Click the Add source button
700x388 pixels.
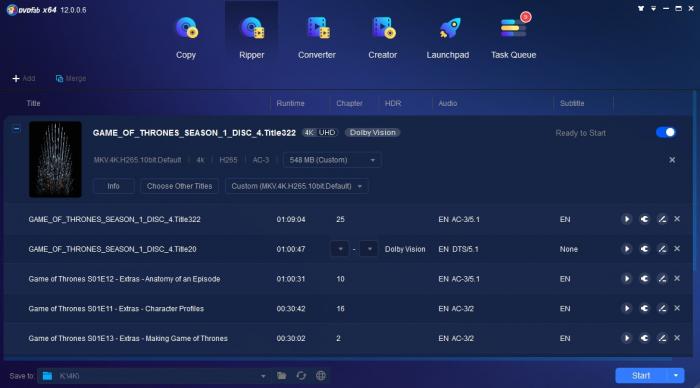[x=24, y=79]
